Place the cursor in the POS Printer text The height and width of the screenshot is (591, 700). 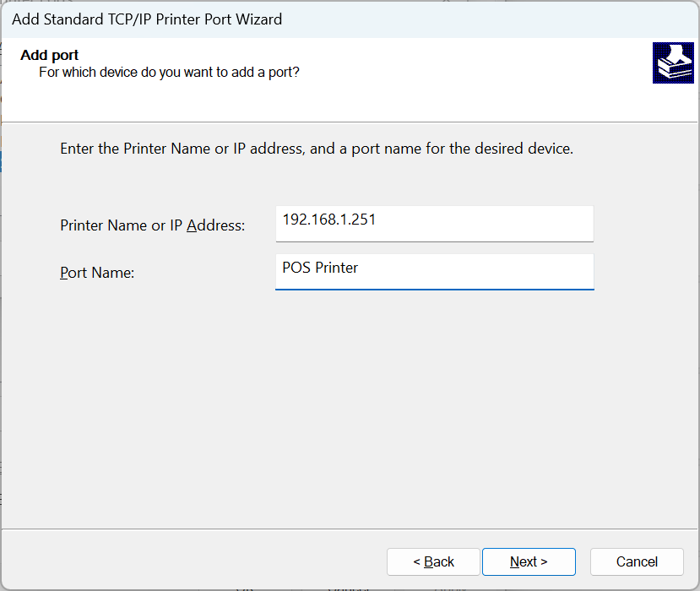[x=320, y=268]
